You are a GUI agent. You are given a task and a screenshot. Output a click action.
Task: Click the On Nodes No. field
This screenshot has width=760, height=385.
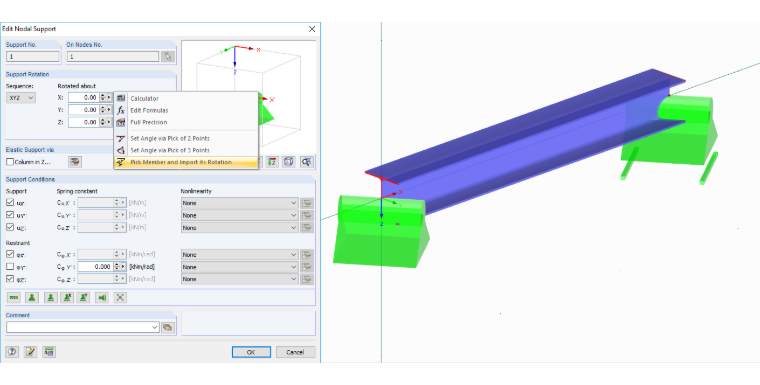coord(113,57)
